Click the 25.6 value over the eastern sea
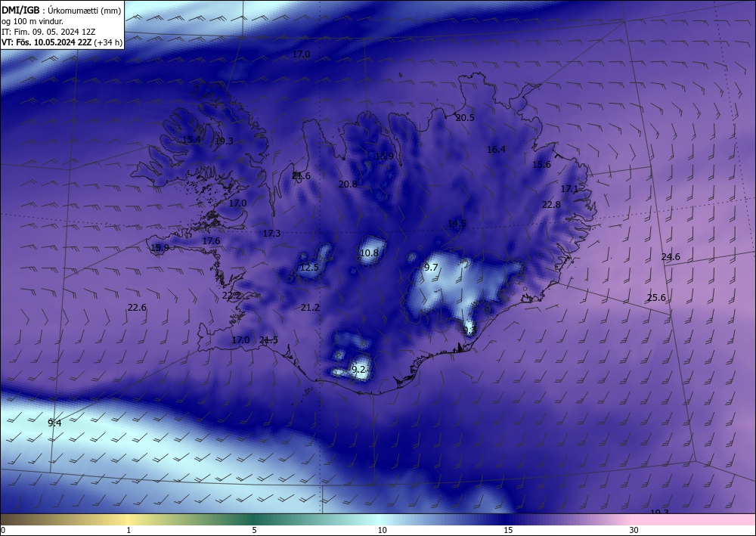756x536 pixels. pos(656,297)
